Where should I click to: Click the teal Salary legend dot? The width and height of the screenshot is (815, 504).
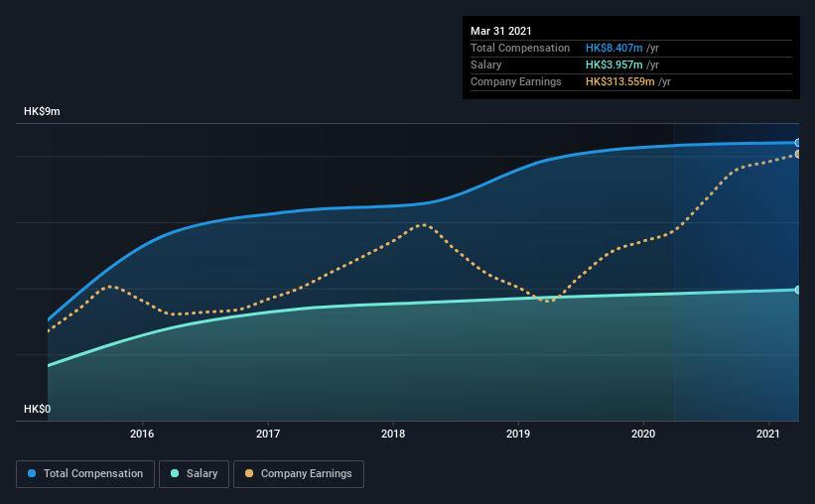tap(175, 473)
